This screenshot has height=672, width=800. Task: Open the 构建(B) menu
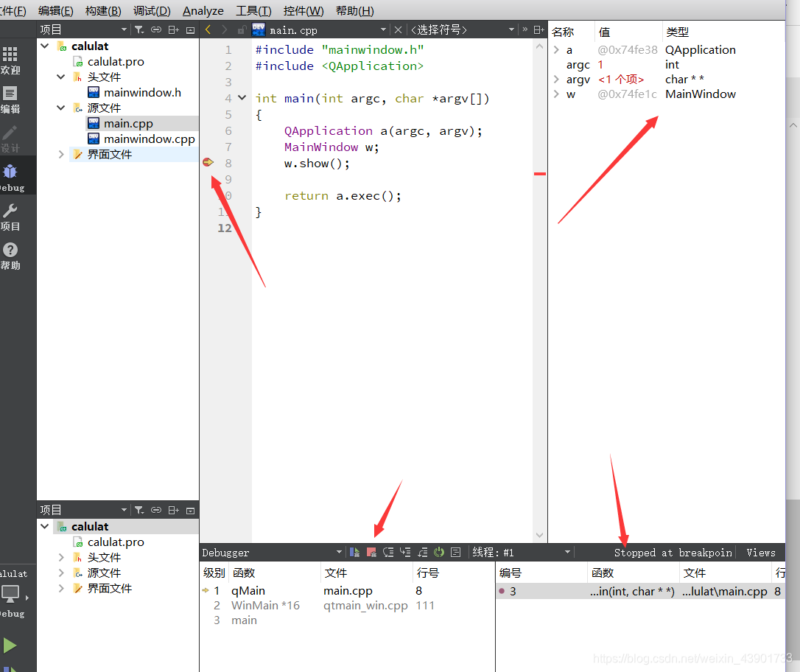pyautogui.click(x=103, y=11)
